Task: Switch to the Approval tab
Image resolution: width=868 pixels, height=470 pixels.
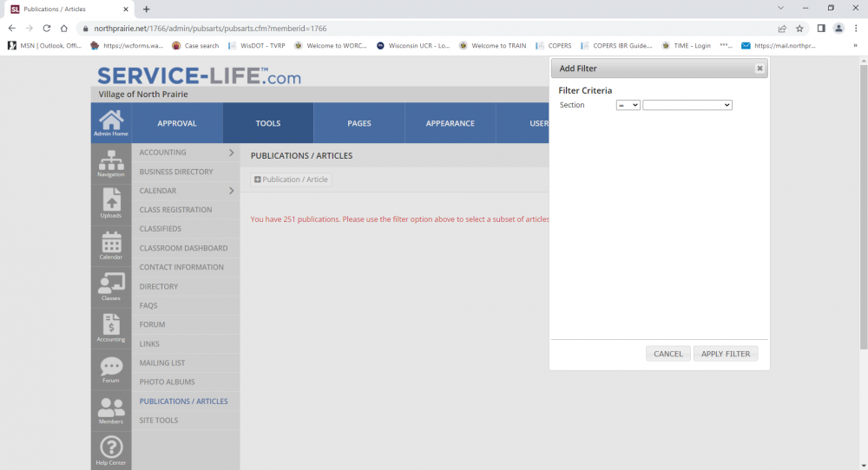Action: tap(177, 123)
